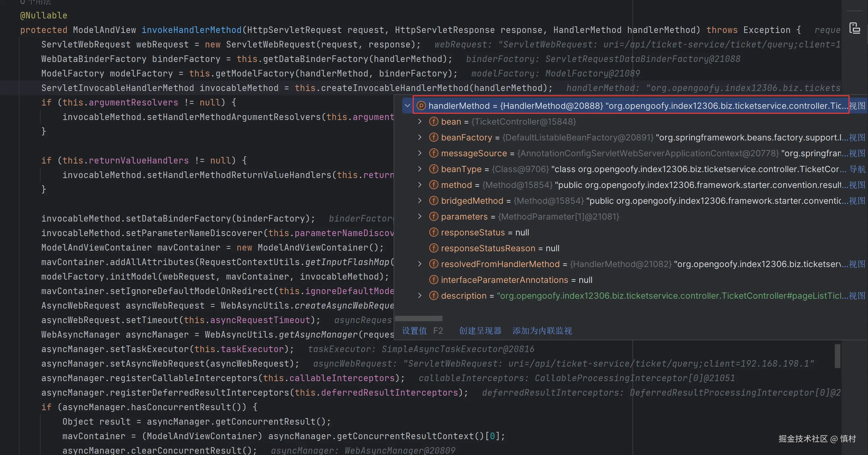Image resolution: width=868 pixels, height=455 pixels.
Task: Expand the resolvedFromHandlerMethod node
Action: click(x=420, y=264)
